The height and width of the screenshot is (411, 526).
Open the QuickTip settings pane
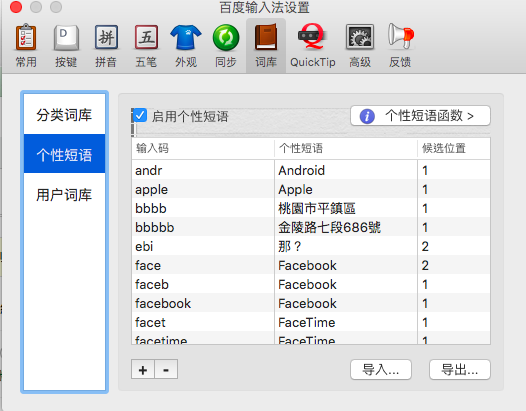coord(313,46)
